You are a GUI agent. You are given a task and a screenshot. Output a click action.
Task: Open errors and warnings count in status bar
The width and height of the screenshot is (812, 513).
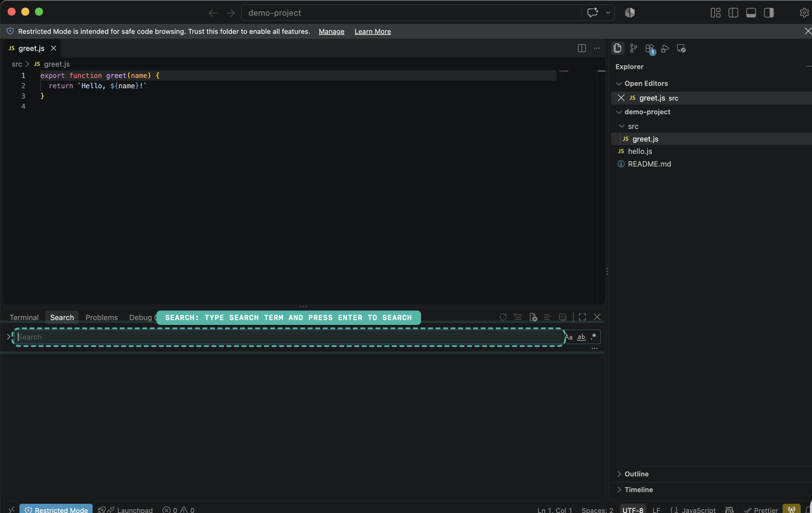point(178,510)
